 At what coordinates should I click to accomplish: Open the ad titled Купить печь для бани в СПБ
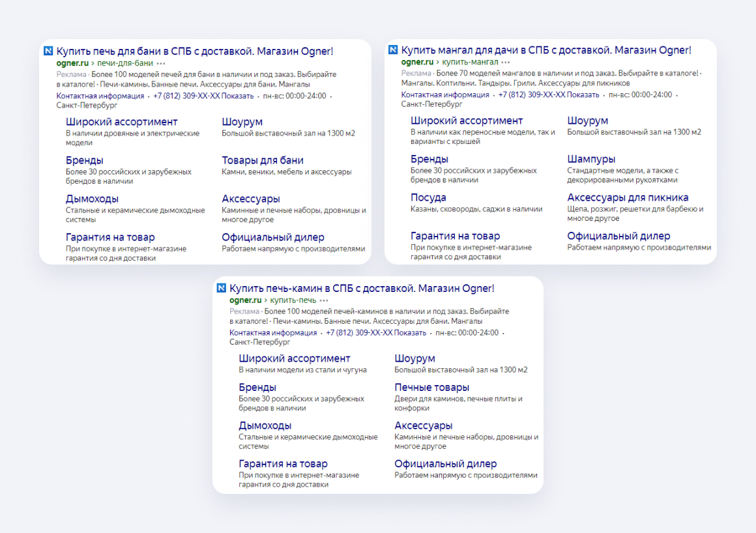195,51
